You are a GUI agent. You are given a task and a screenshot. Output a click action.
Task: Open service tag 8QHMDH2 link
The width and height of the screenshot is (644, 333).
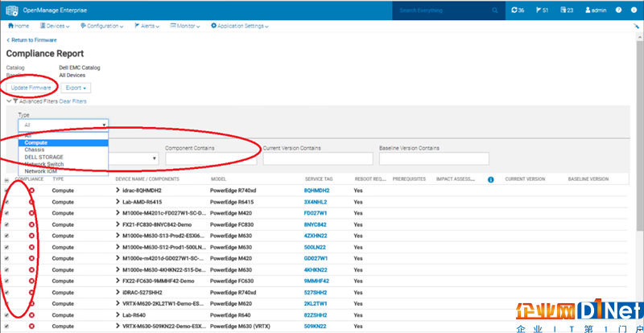316,191
